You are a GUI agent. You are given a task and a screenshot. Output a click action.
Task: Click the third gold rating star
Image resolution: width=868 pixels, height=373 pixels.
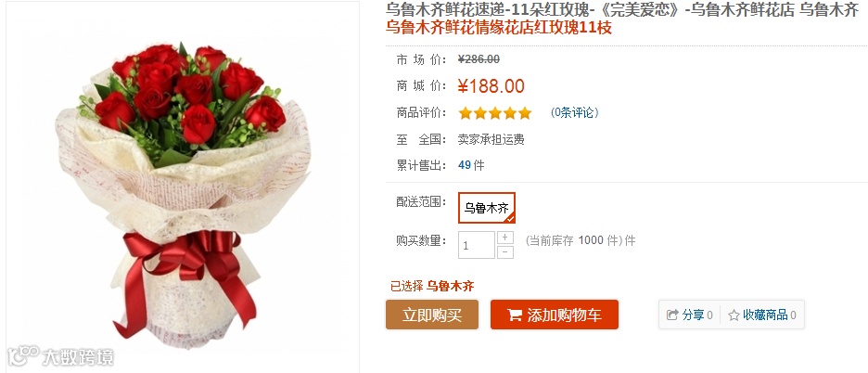tap(495, 113)
